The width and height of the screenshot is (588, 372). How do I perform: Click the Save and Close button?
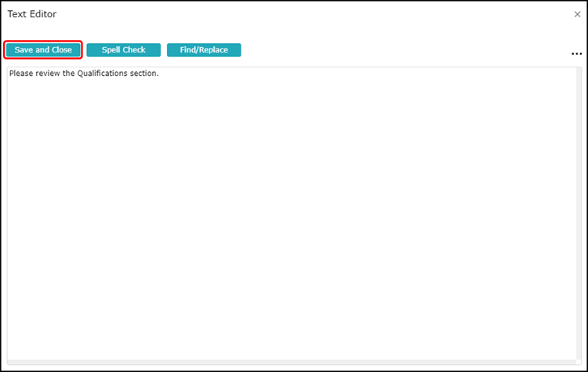(x=43, y=50)
